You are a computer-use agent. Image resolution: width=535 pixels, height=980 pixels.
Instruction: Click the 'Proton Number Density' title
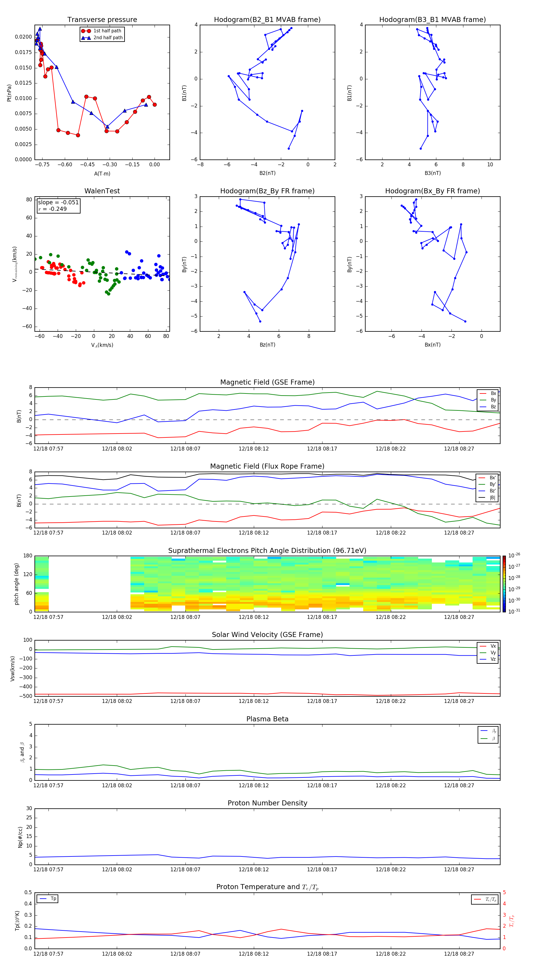coord(267,803)
